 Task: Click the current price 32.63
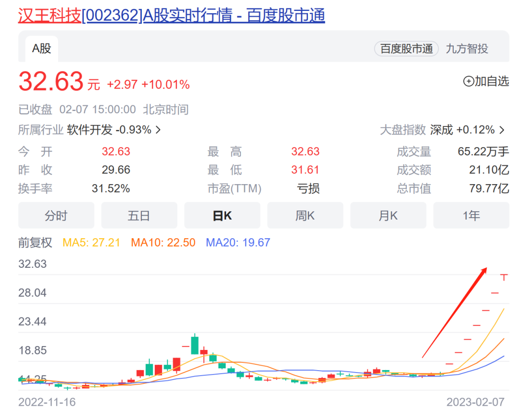click(51, 81)
